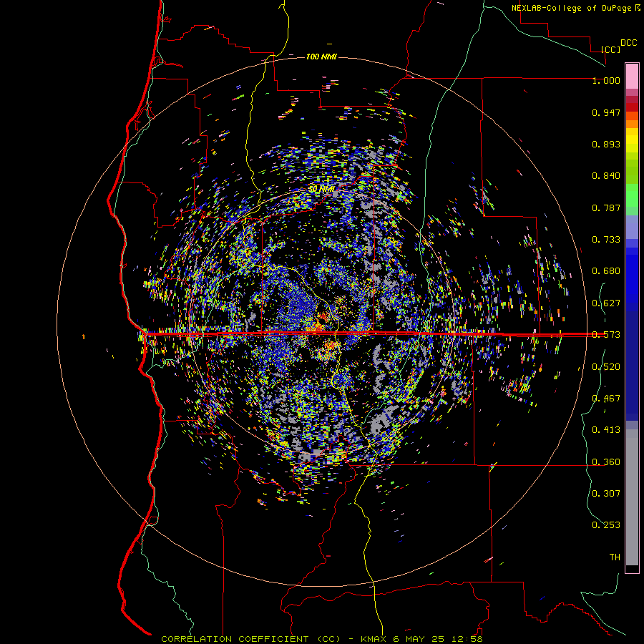This screenshot has height=644, width=644.
Task: Click the 0.413 scale value
Action: click(x=606, y=430)
